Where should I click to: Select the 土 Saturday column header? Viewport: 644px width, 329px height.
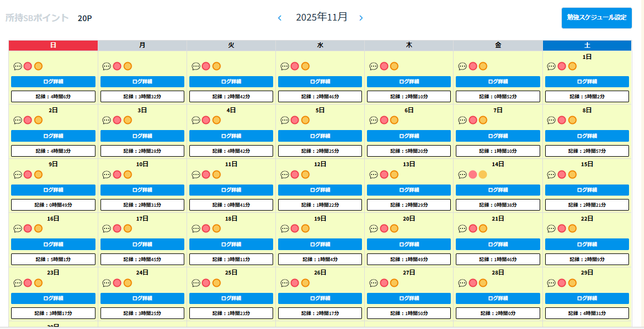(x=587, y=45)
